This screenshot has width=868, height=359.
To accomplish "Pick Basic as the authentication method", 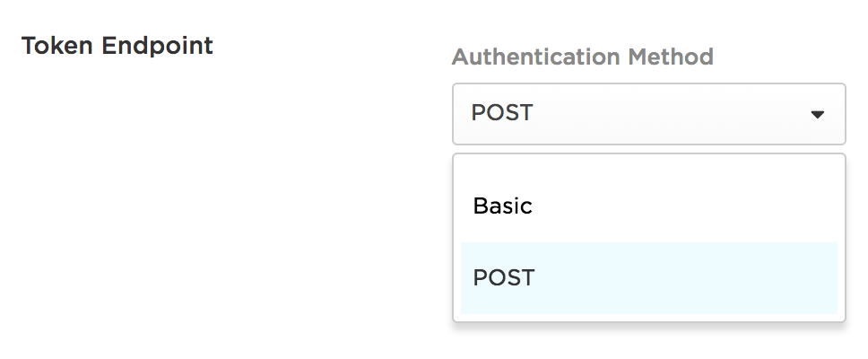I will coord(649,206).
